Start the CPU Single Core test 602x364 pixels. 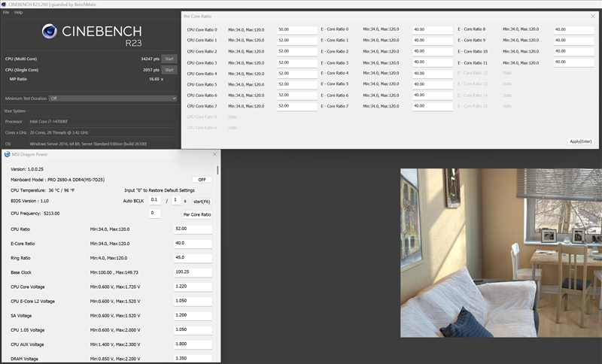tap(169, 70)
